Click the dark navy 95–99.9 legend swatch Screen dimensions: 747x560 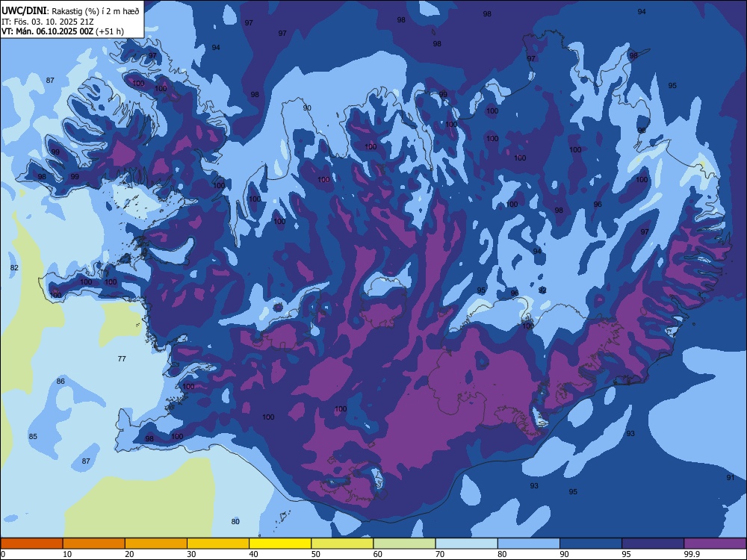coord(653,544)
